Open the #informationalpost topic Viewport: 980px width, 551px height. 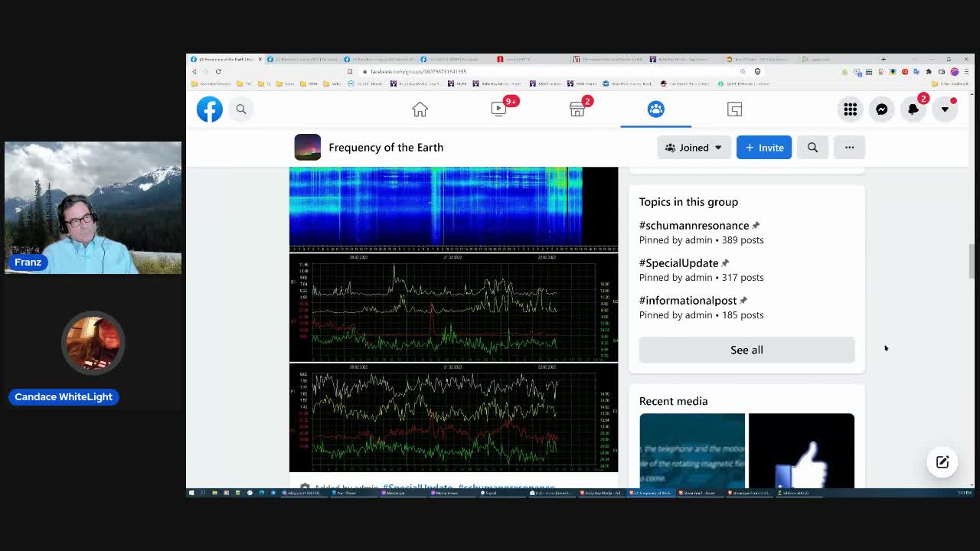(x=688, y=301)
